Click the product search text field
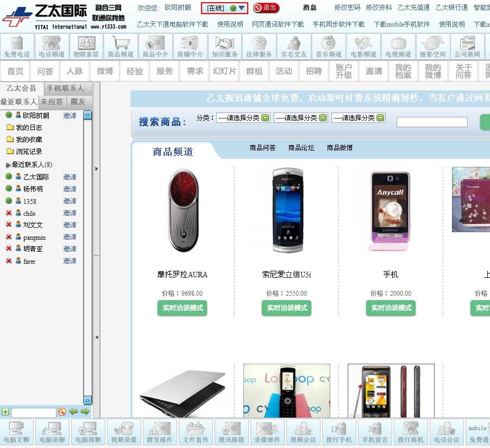This screenshot has height=448, width=490. tap(432, 122)
